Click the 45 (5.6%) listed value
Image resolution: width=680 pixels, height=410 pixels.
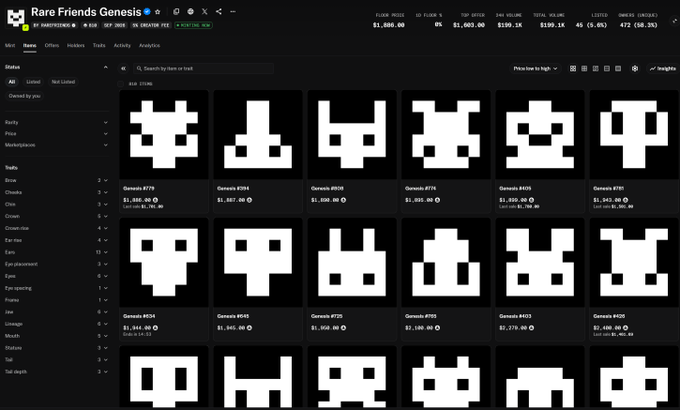(591, 25)
